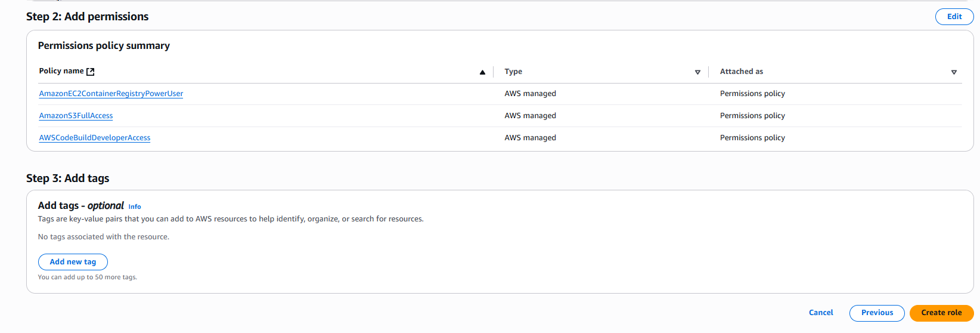980x333 pixels.
Task: Go back with the Previous button
Action: pos(877,313)
